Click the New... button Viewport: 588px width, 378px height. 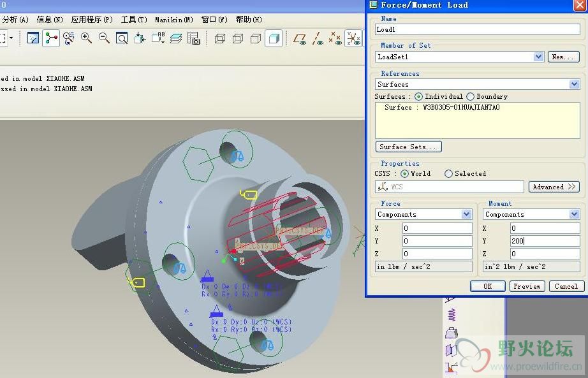pos(563,57)
